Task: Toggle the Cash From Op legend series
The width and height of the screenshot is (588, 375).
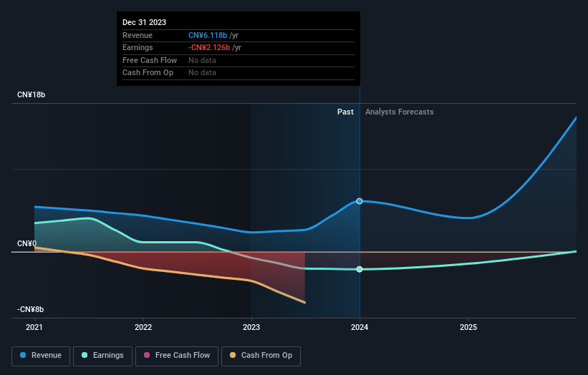Action: pos(261,356)
